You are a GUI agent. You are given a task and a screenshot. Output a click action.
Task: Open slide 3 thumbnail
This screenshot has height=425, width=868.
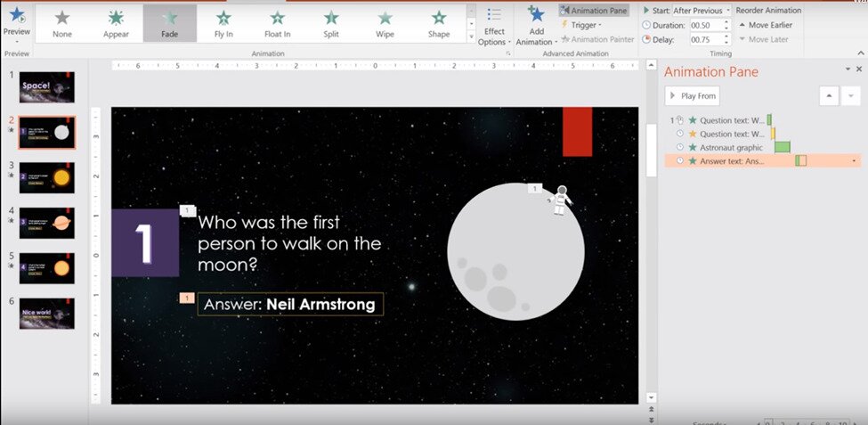point(47,177)
